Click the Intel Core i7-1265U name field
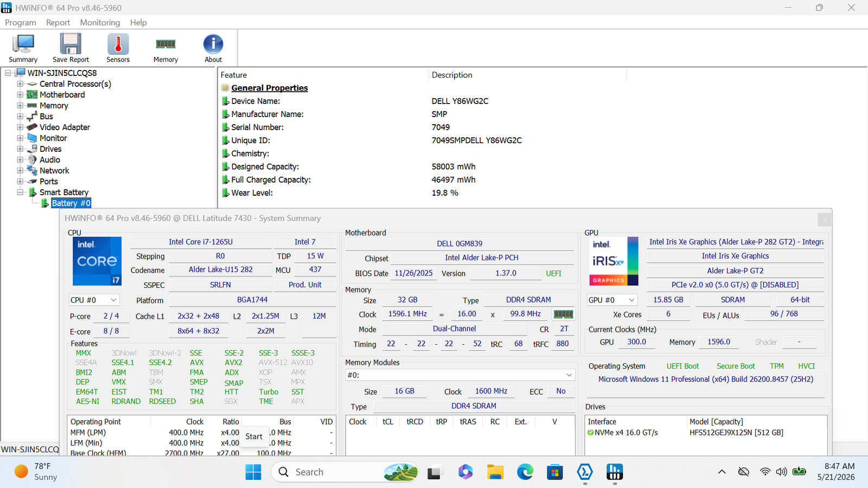 coord(201,242)
